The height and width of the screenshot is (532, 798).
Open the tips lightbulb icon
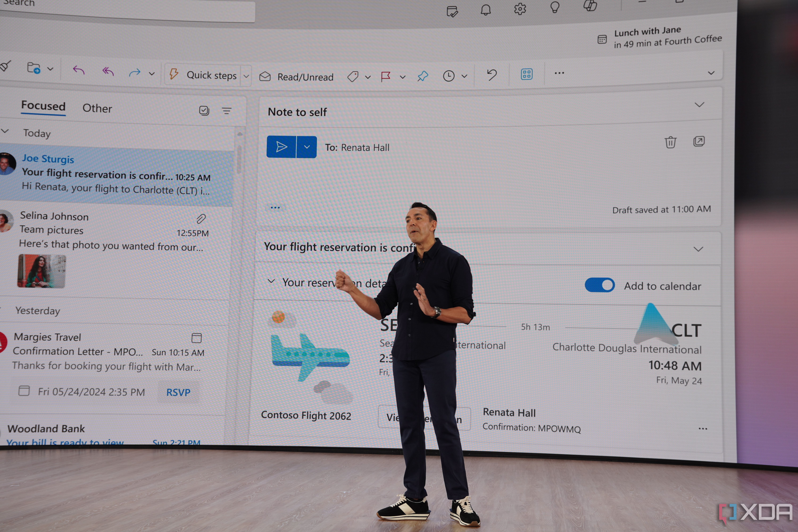pos(555,7)
